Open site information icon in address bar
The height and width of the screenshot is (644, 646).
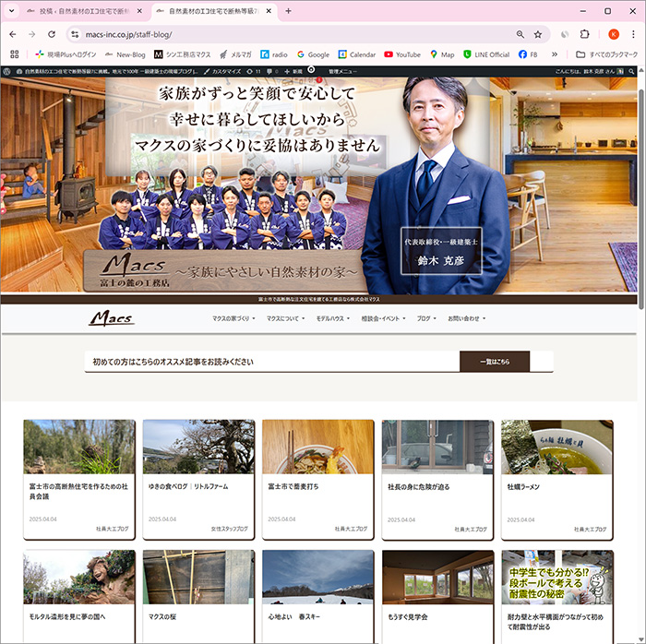coord(75,34)
